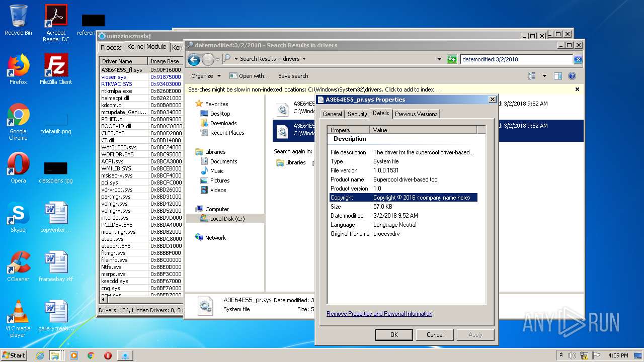
Task: Select vioser.sys driver row
Action: tap(141, 77)
